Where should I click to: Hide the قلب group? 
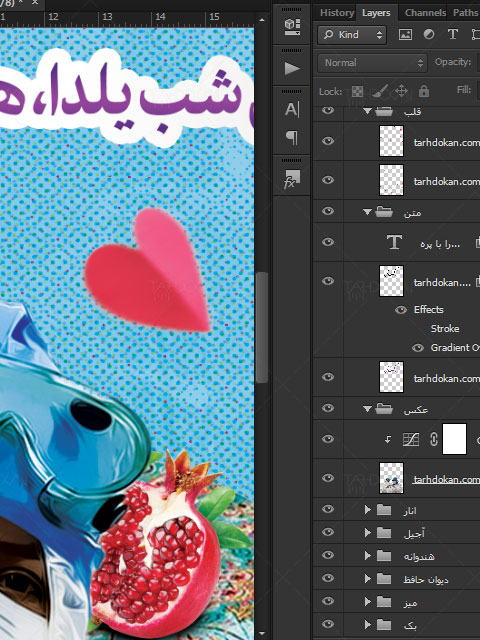(x=328, y=110)
